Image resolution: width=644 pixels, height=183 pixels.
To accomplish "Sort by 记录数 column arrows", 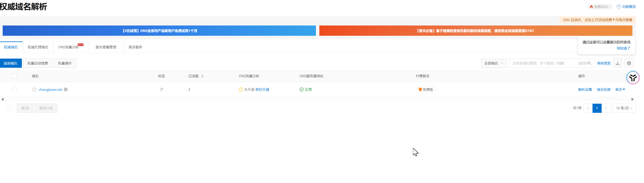I will point(202,76).
